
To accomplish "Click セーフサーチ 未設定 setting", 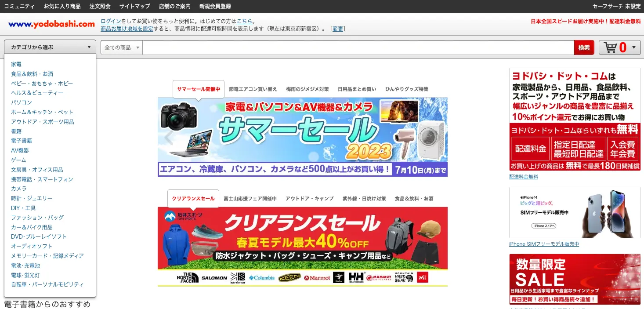I will tap(617, 7).
